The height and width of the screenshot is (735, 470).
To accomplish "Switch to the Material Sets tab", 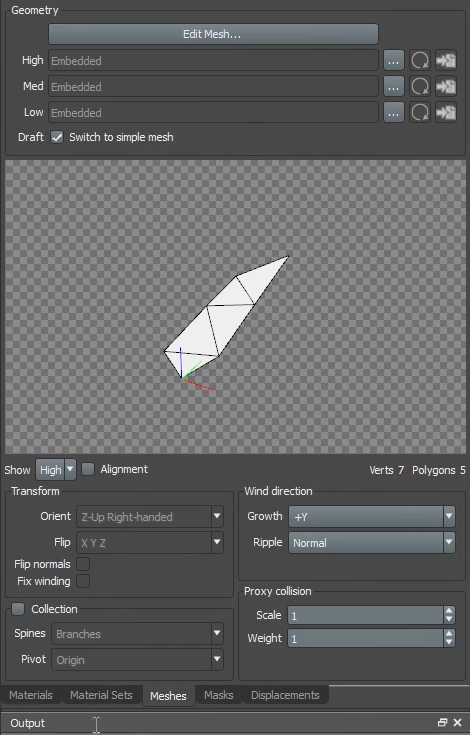I will [101, 695].
